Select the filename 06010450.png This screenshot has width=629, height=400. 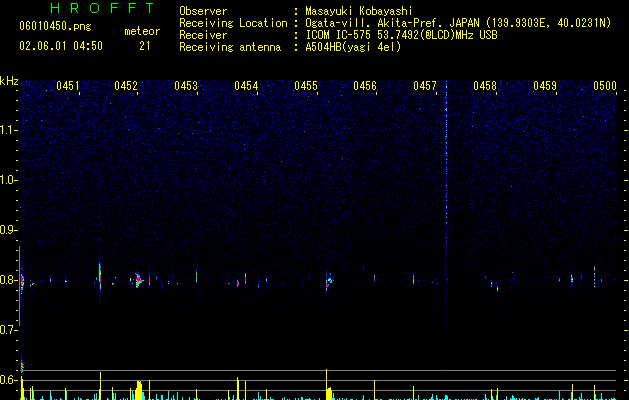point(55,27)
